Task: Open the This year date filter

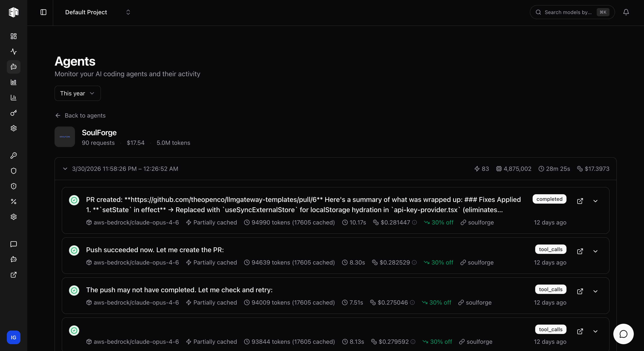Action: [78, 93]
